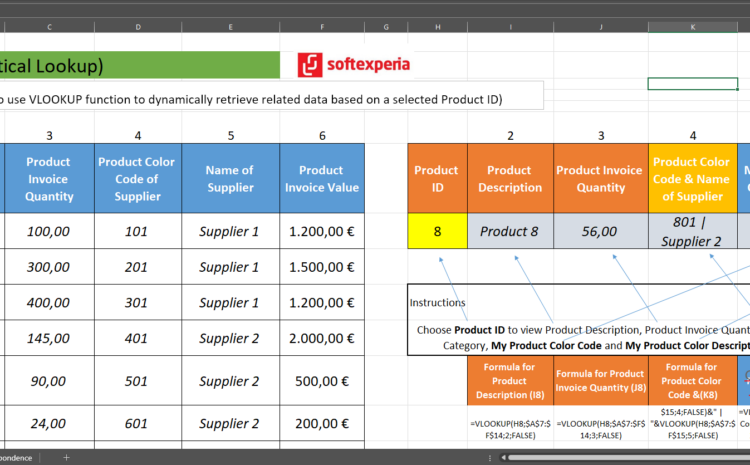Select 'Supplier 2' in the 401 row

[x=231, y=338]
